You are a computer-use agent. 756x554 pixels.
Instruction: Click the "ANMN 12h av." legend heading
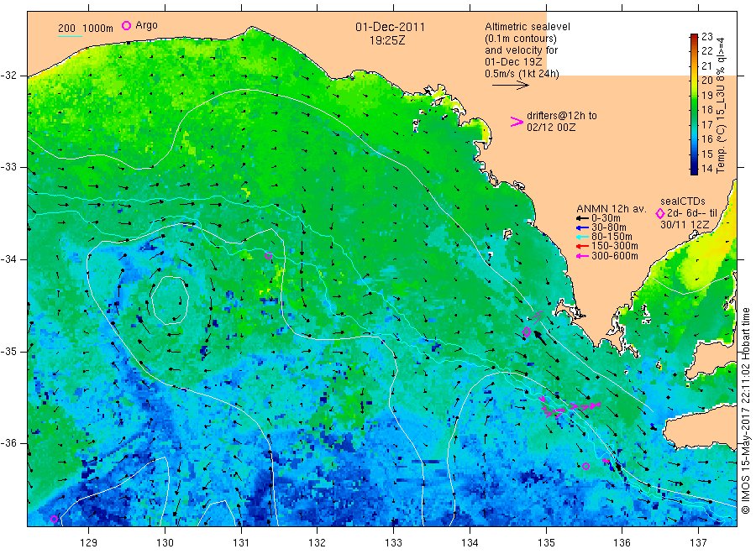click(x=612, y=209)
